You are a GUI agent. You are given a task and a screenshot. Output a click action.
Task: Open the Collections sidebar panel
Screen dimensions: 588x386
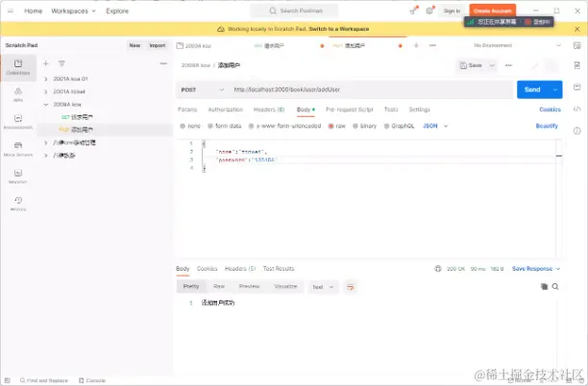[18, 67]
